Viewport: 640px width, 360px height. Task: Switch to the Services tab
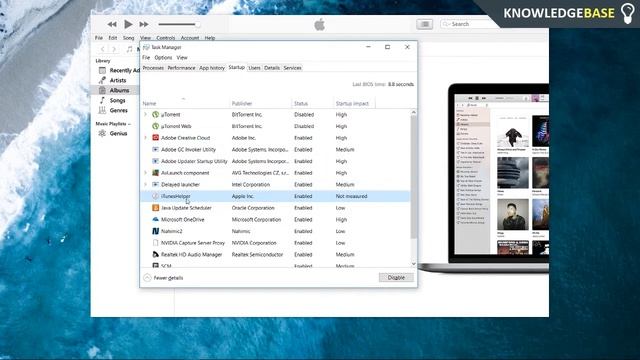292,68
